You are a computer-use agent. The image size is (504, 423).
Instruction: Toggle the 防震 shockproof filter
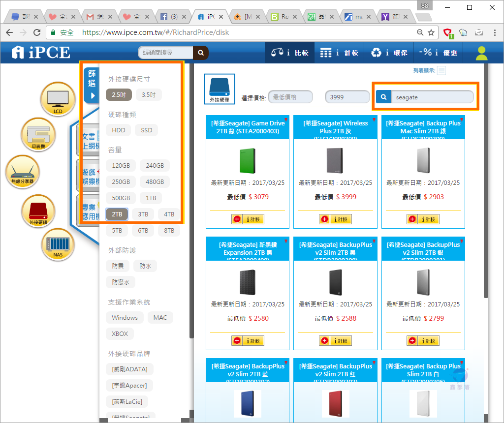coord(118,266)
